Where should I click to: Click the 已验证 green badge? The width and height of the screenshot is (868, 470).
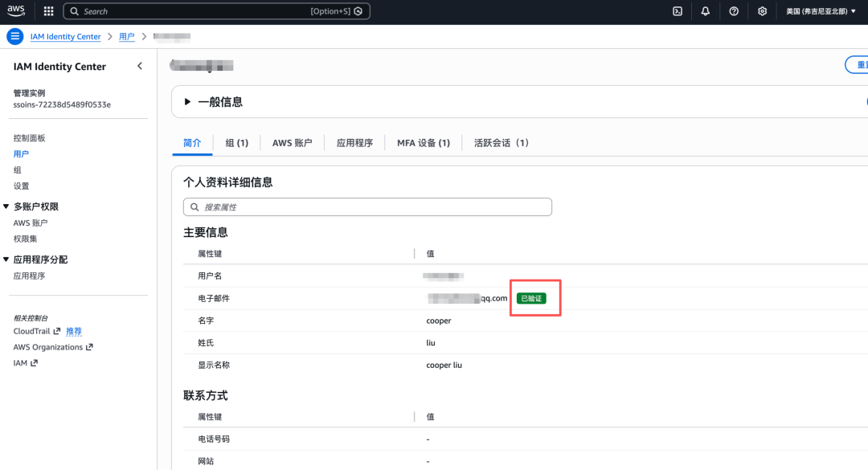tap(531, 298)
